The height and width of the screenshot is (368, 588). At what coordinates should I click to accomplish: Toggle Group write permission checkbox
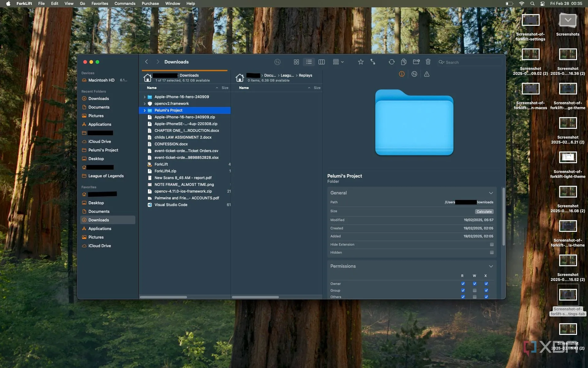tap(474, 290)
